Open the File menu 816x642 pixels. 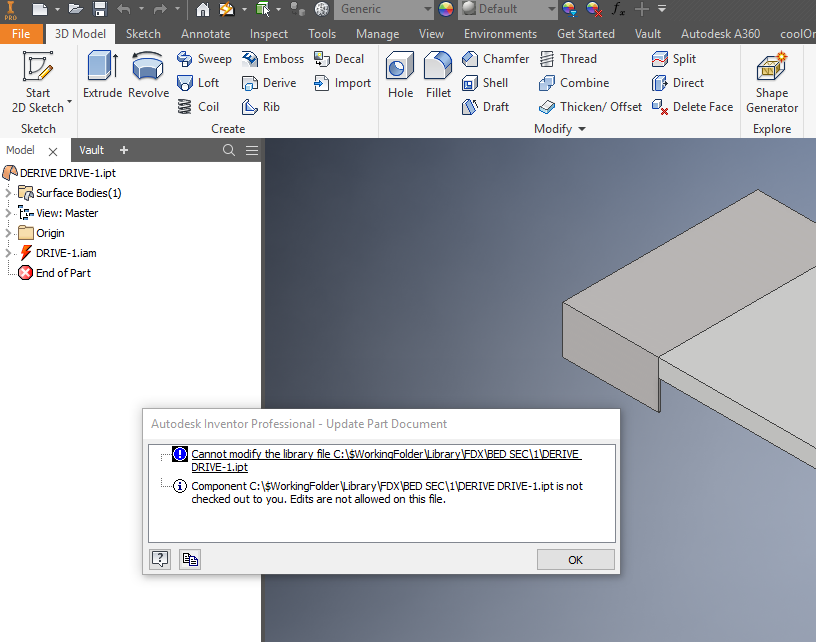(21, 33)
